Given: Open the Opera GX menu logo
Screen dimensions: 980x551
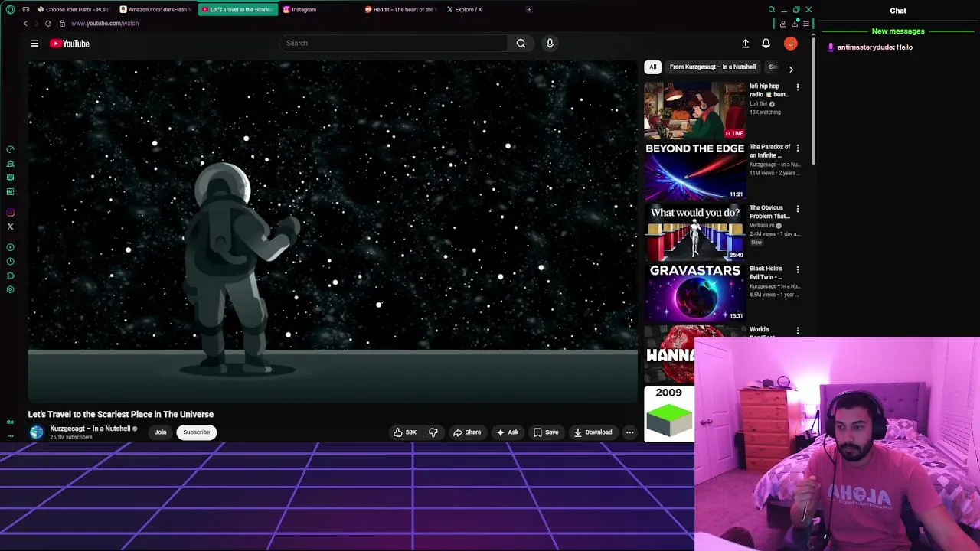Looking at the screenshot, I should (10, 9).
